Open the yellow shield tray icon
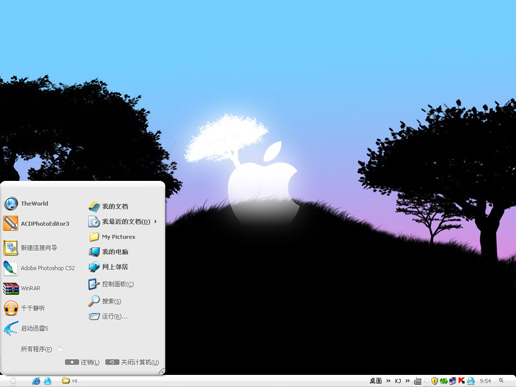The width and height of the screenshot is (516, 387). tap(434, 381)
